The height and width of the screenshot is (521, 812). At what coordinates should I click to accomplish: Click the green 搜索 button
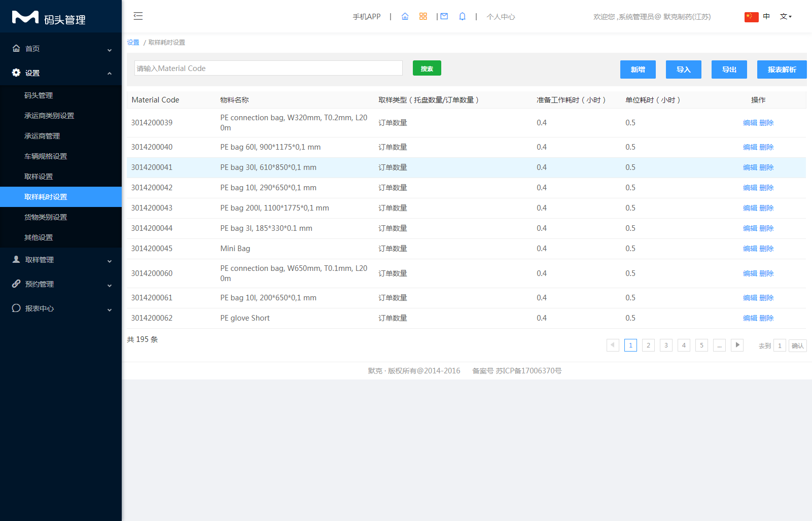427,68
